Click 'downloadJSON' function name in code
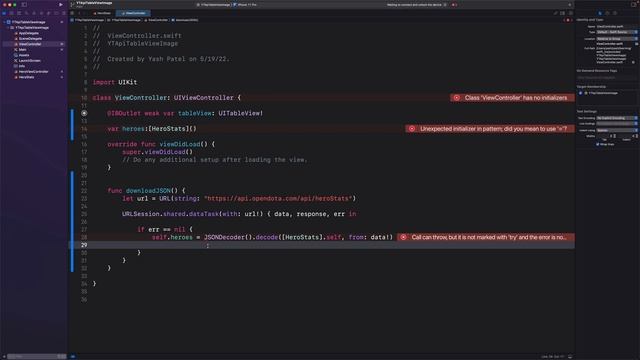This screenshot has width=640, height=360. tap(148, 191)
